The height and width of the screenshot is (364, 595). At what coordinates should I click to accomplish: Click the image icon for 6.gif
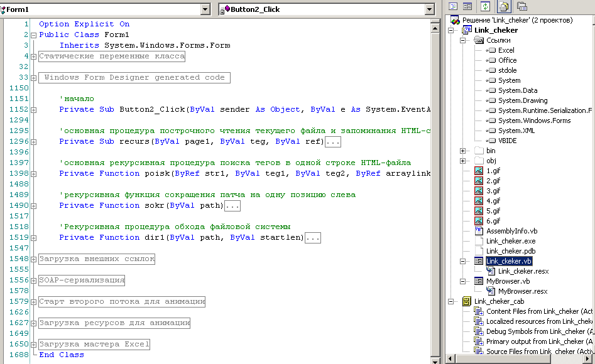479,221
